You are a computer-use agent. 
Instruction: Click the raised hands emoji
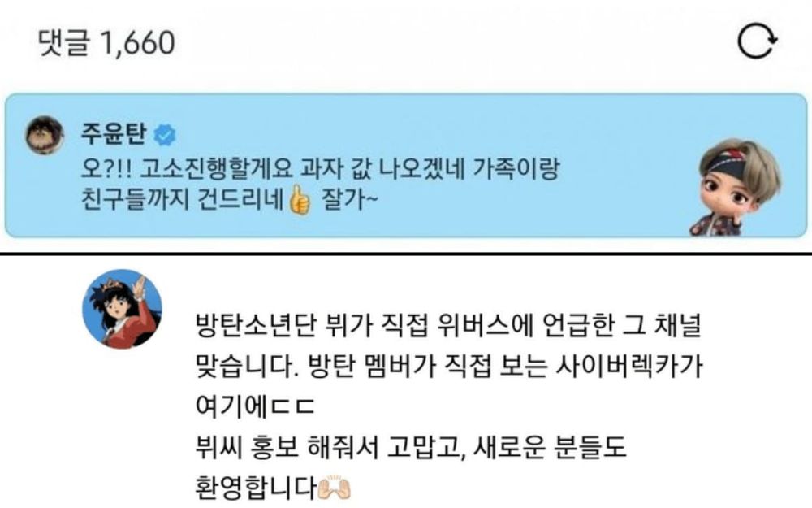pos(335,487)
